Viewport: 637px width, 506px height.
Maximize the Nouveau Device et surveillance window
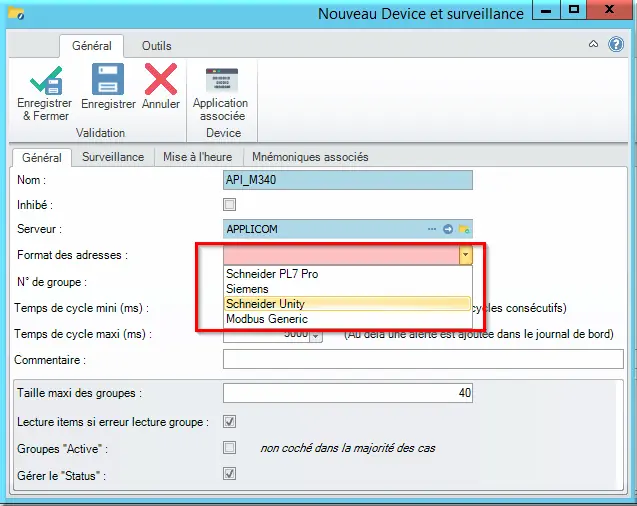click(574, 10)
